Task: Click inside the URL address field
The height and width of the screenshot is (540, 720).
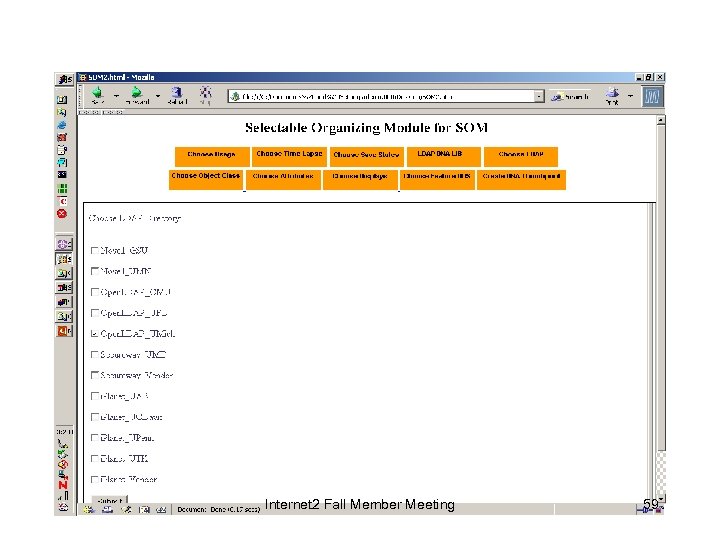Action: click(386, 96)
